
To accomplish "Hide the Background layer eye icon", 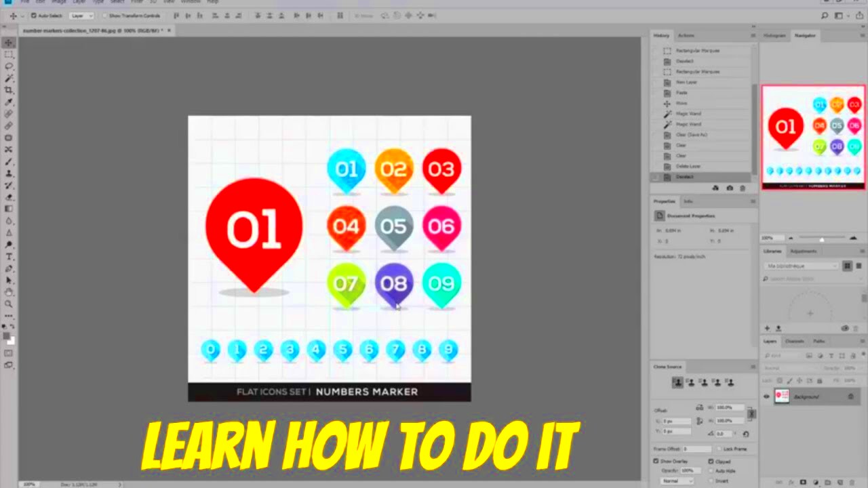I will pos(767,396).
